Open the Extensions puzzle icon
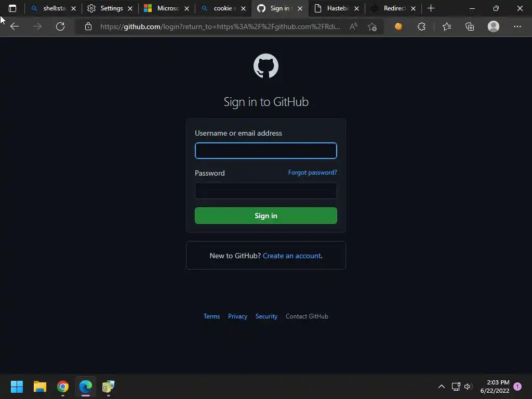The height and width of the screenshot is (399, 532). click(x=421, y=26)
